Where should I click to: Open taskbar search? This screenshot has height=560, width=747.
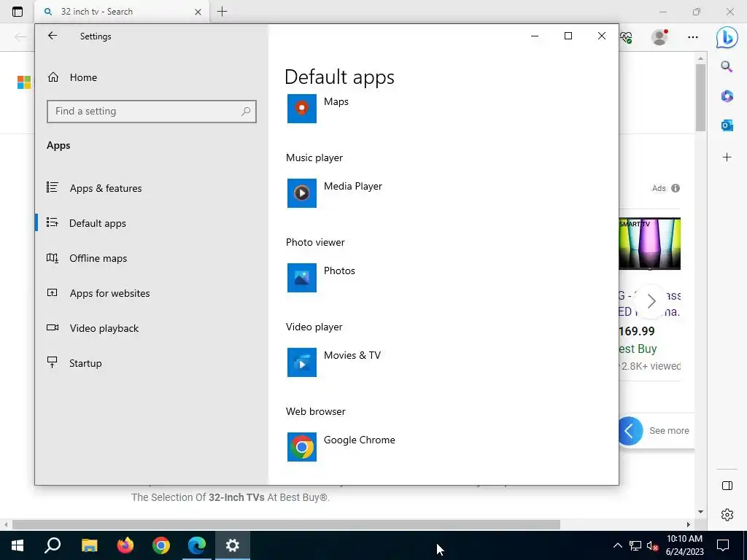coord(53,545)
